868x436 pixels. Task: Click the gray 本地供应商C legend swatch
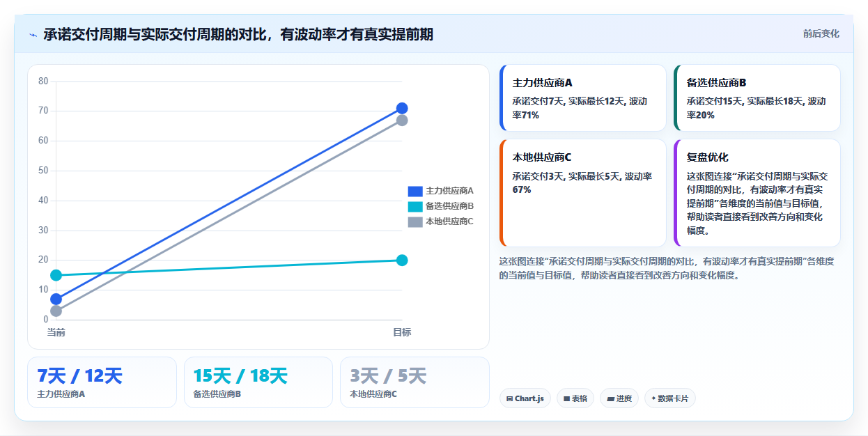(415, 221)
